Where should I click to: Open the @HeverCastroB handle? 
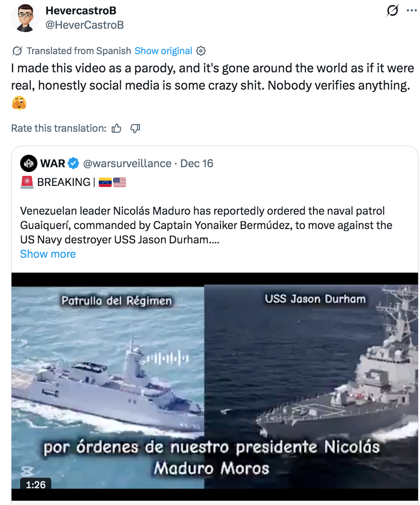click(84, 25)
